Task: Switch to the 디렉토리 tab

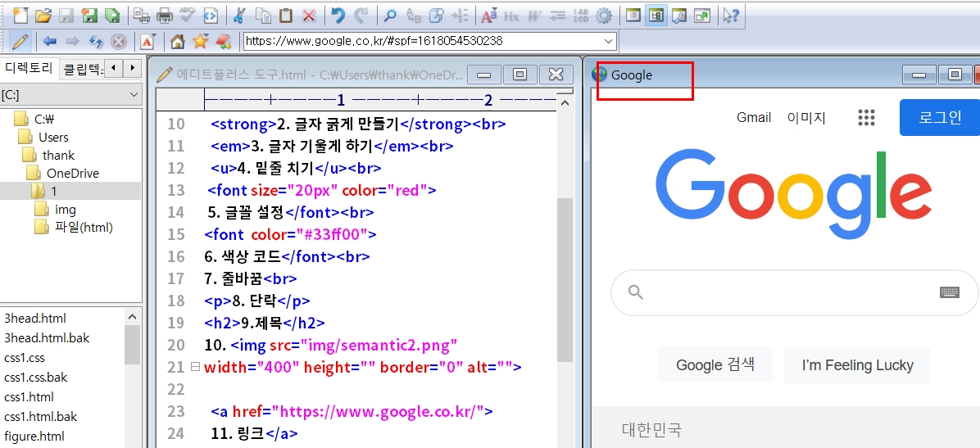Action: (29, 67)
